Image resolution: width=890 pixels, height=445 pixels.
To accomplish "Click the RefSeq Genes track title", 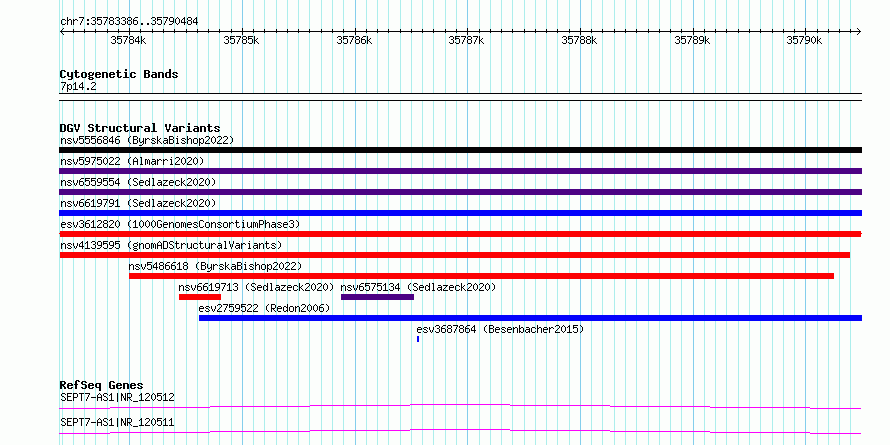I will pyautogui.click(x=102, y=385).
